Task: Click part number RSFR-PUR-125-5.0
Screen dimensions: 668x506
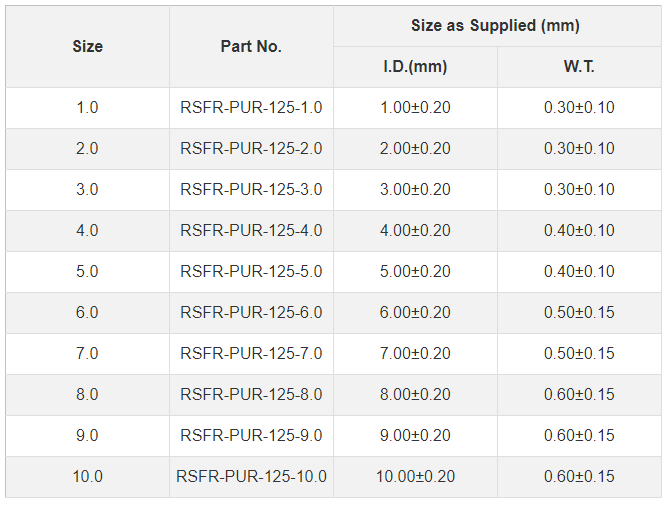Action: [x=251, y=271]
